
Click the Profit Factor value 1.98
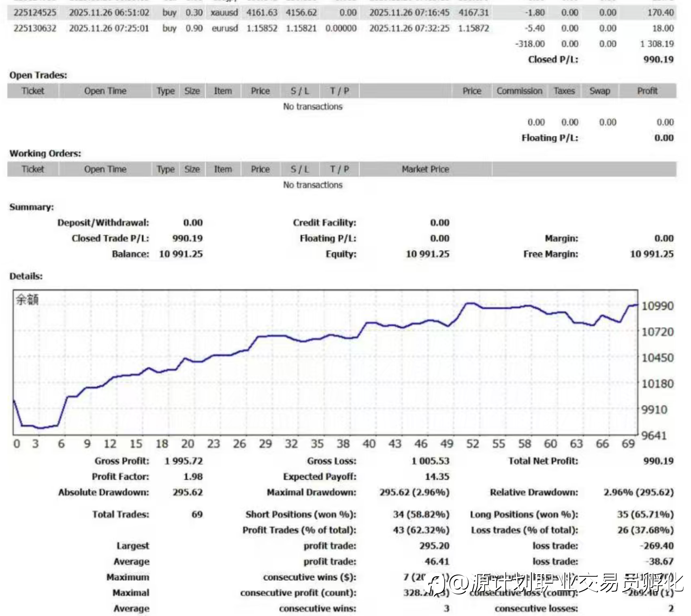193,477
